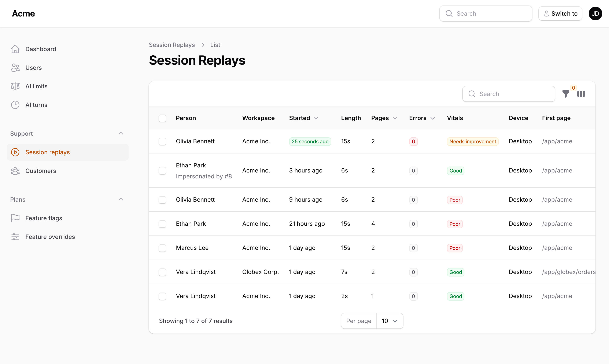Screen dimensions: 609x364
Task: Click the AI turns clock icon
Action: pos(15,105)
